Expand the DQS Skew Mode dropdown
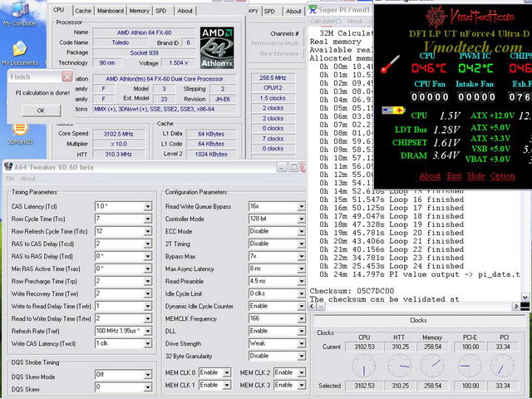 pyautogui.click(x=148, y=375)
